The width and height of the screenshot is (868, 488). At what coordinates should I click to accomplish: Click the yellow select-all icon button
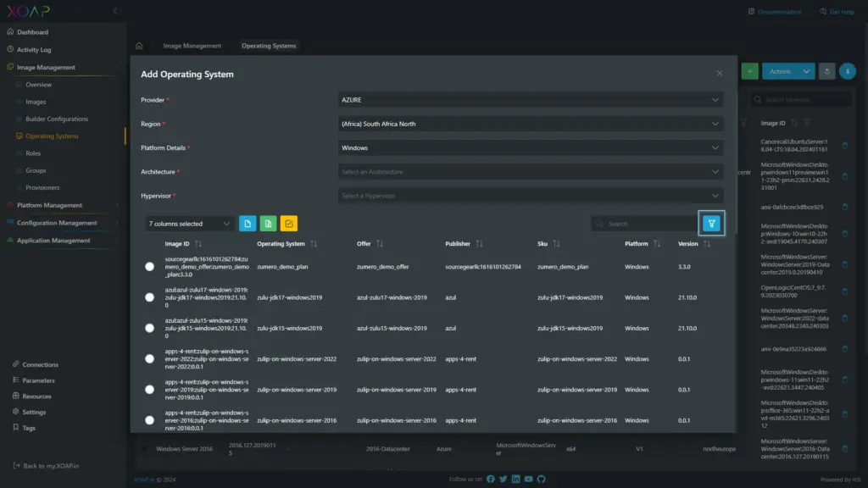click(288, 224)
